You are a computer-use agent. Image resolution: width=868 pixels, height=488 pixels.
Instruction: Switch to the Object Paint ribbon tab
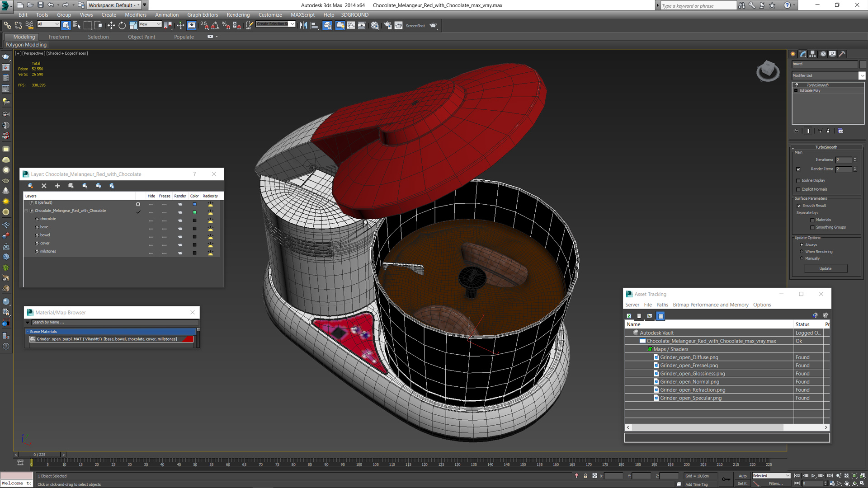click(x=142, y=37)
